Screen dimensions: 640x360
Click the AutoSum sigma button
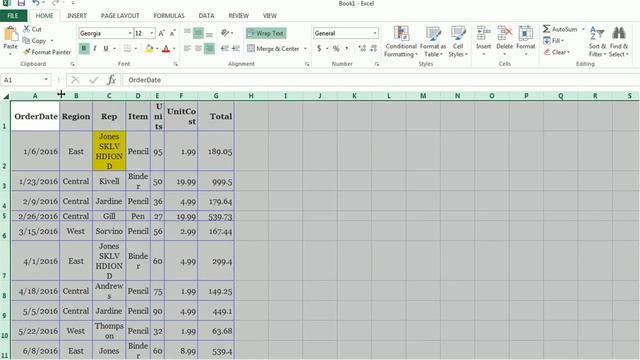[x=560, y=29]
